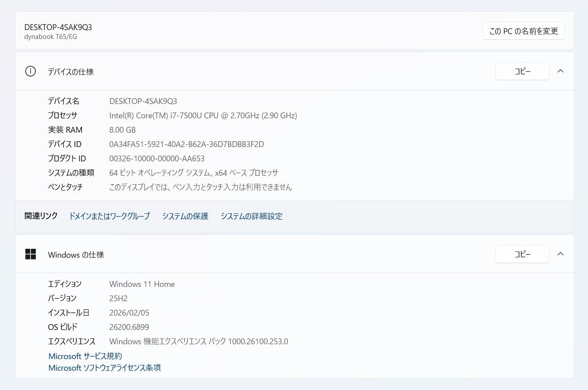Viewport: 588px width, 390px height.
Task: Open ドメインまたはワークグループ link
Action: pos(109,216)
